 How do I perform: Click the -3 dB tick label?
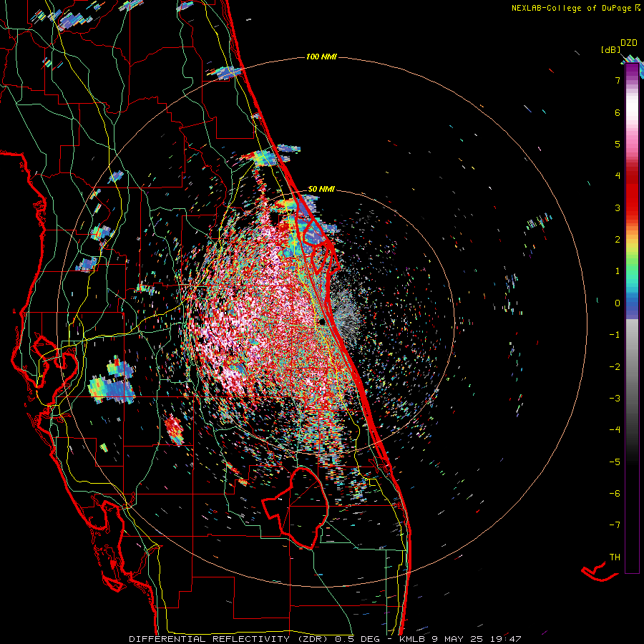pyautogui.click(x=615, y=399)
